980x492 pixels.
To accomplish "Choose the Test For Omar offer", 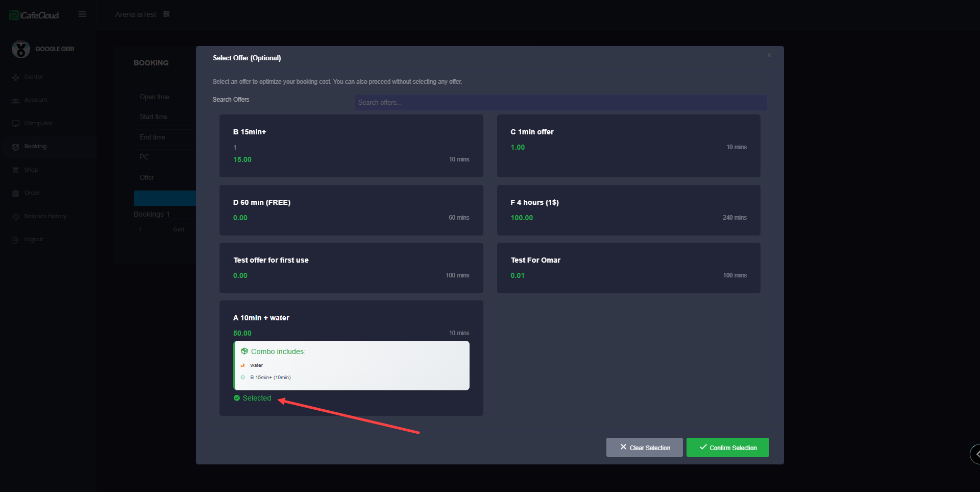I will tap(628, 268).
